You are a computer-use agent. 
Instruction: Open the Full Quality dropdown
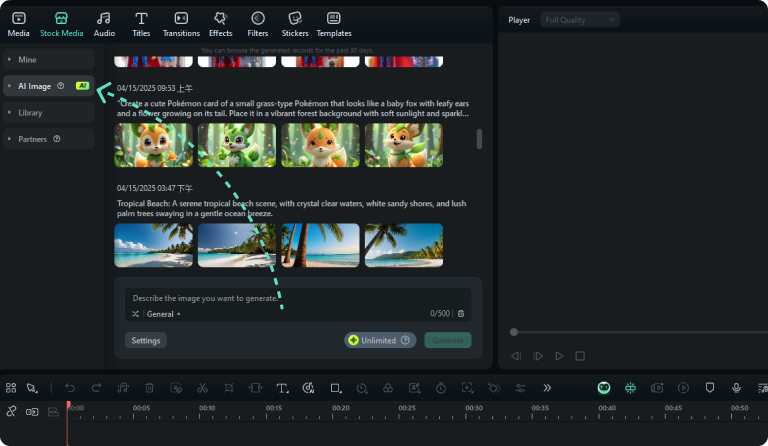coord(580,20)
